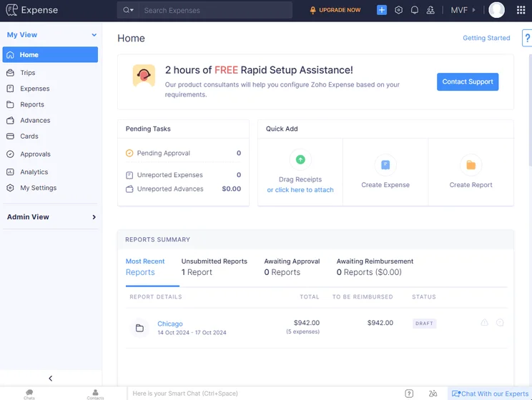Click the Chicago report folder icon

click(139, 328)
